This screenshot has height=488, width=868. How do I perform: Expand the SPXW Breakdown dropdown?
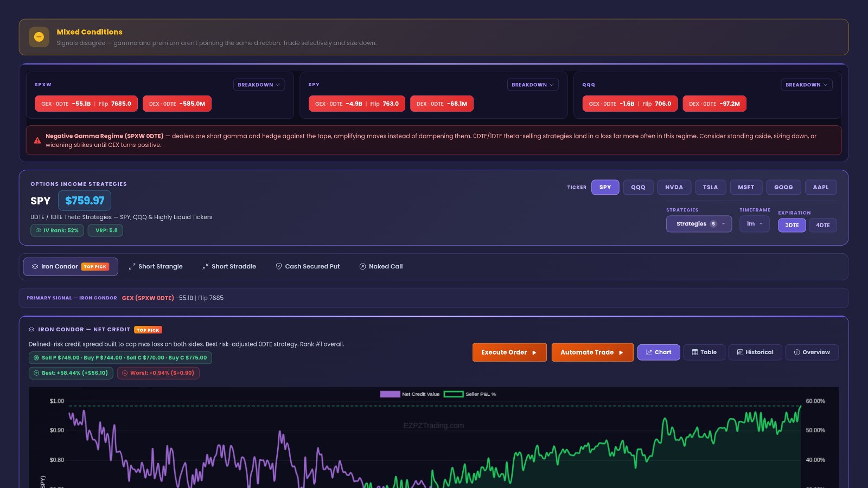click(x=259, y=85)
